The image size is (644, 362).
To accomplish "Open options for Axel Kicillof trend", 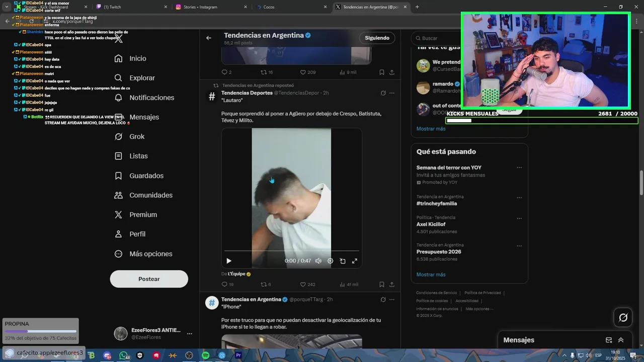I will click(519, 218).
